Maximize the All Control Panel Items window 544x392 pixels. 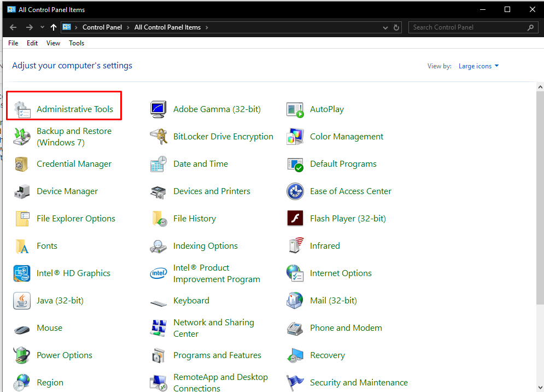[x=507, y=9]
